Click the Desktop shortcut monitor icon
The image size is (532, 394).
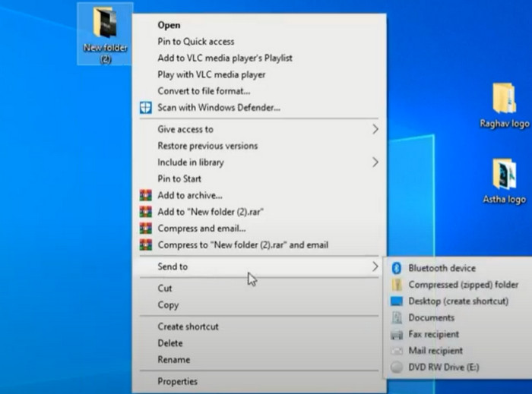point(396,301)
